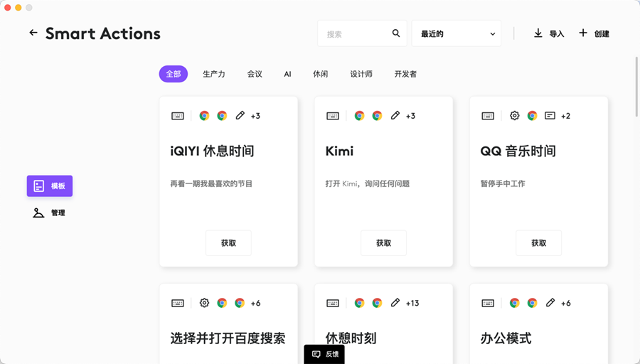Screen dimensions: 640x364
Task: Click the templates (模板) sidebar icon
Action: 39,186
